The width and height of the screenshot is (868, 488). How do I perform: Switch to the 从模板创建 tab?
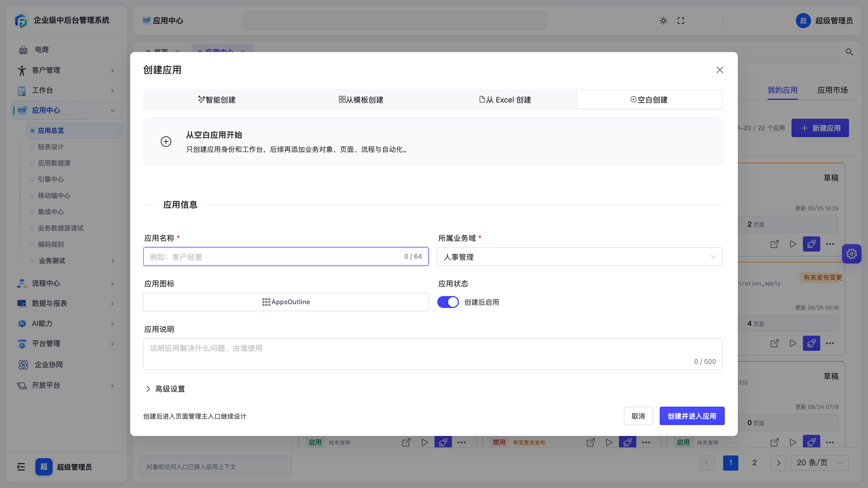coord(361,100)
